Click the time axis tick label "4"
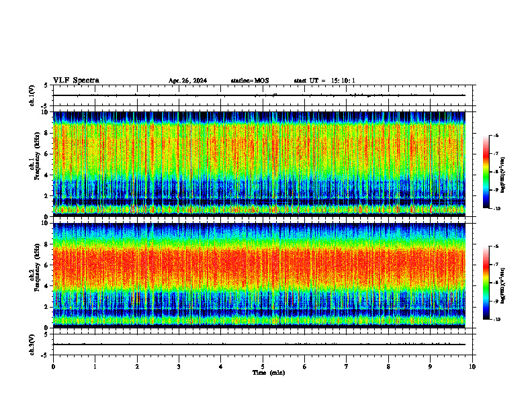The image size is (532, 411). (221, 367)
